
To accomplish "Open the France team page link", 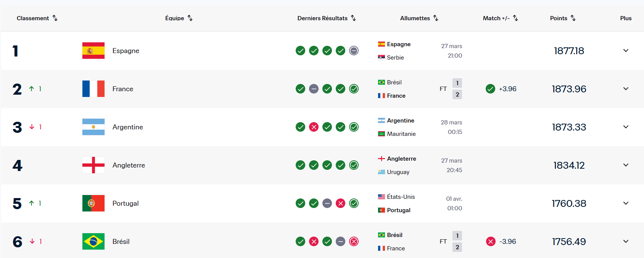I will click(122, 89).
